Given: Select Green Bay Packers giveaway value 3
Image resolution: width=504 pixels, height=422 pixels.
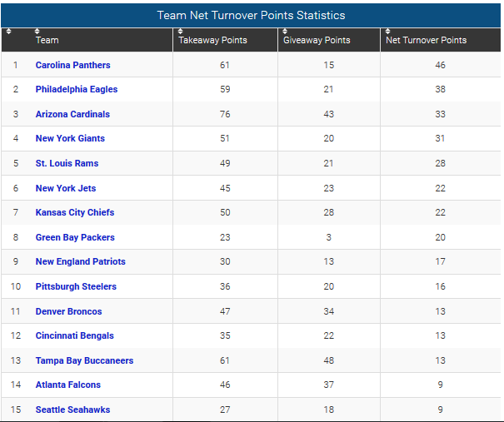Looking at the screenshot, I should pyautogui.click(x=328, y=237).
